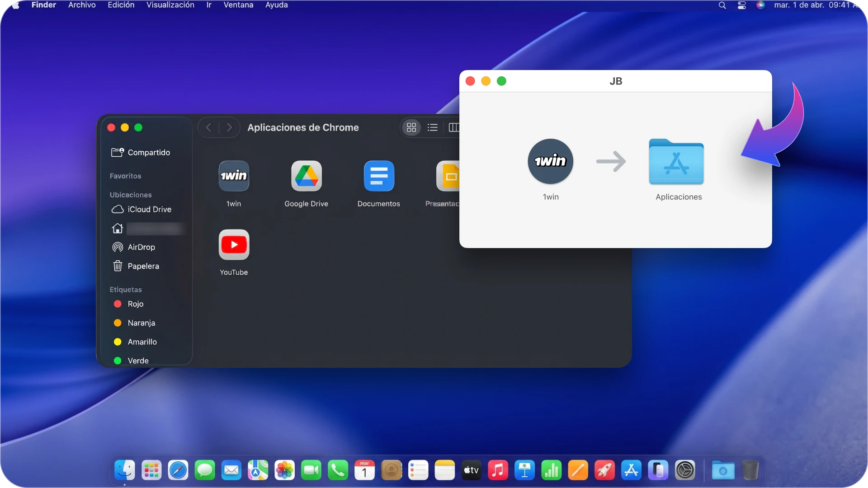Image resolution: width=868 pixels, height=488 pixels.
Task: Open Google Drive app icon
Action: [x=307, y=176]
